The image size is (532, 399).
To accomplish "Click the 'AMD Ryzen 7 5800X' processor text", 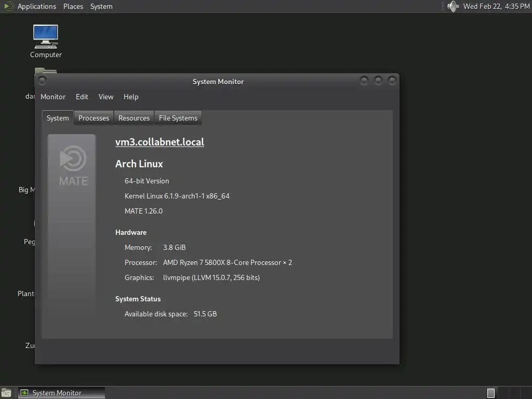I will pyautogui.click(x=228, y=262).
